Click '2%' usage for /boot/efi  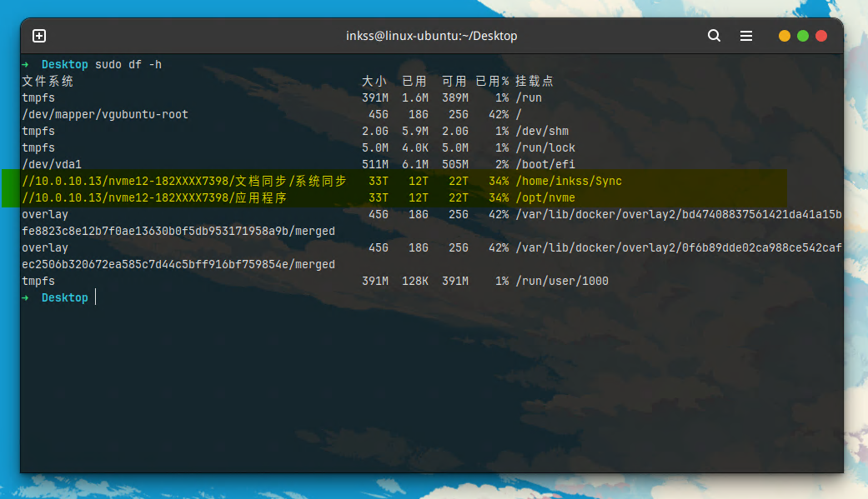(x=502, y=164)
